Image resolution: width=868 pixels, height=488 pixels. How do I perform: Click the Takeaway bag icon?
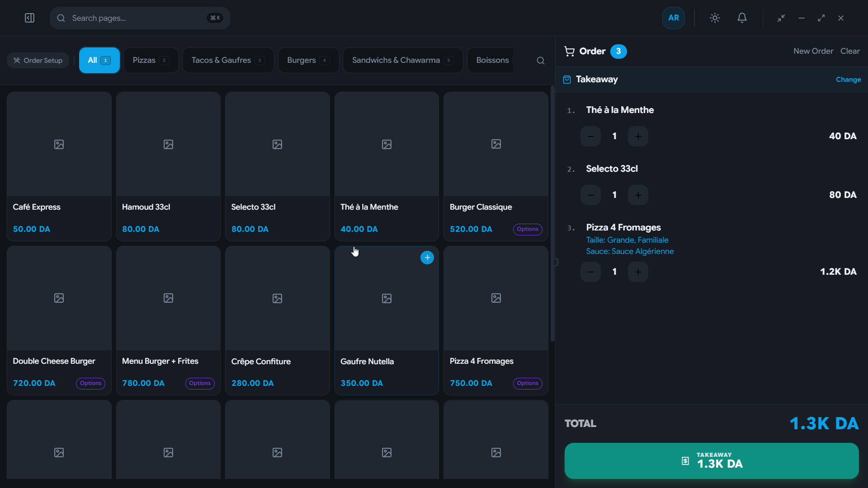567,80
